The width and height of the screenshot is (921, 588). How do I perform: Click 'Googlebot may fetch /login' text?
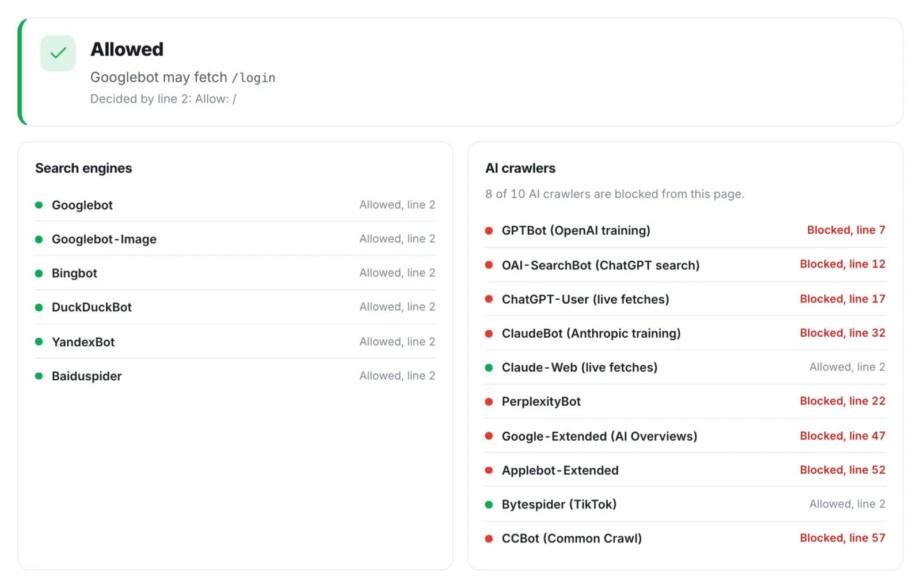pos(183,78)
